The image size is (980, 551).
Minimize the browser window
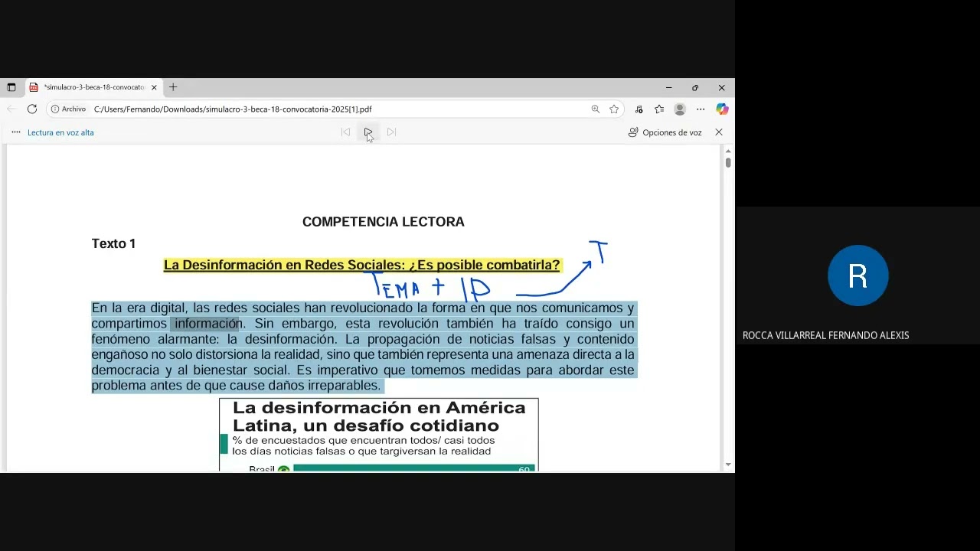click(x=668, y=87)
